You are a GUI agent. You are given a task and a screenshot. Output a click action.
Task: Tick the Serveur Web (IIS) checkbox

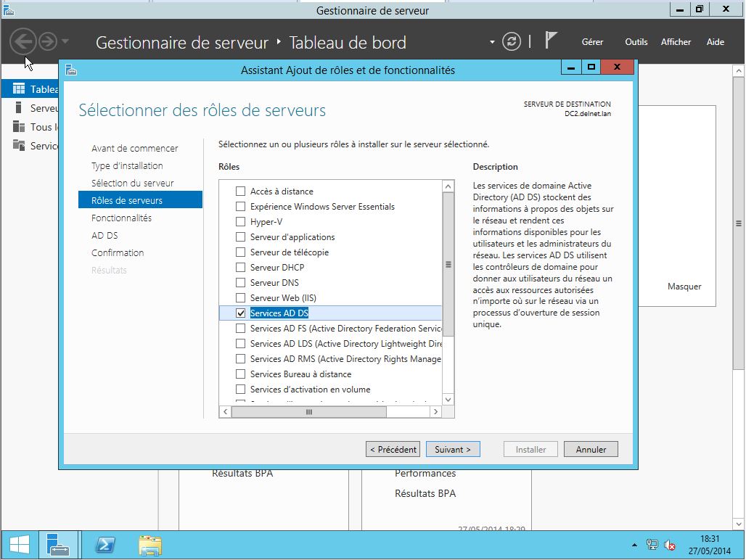(241, 297)
